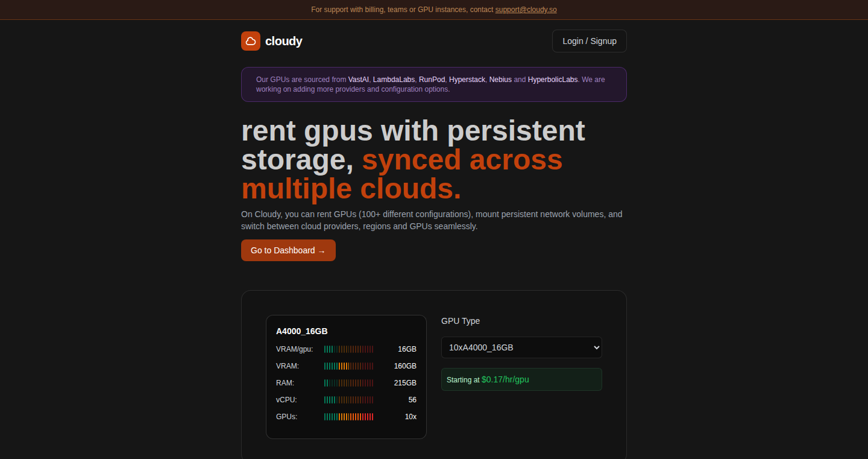The width and height of the screenshot is (868, 459).
Task: Click the cloudy brand name text
Action: (283, 41)
